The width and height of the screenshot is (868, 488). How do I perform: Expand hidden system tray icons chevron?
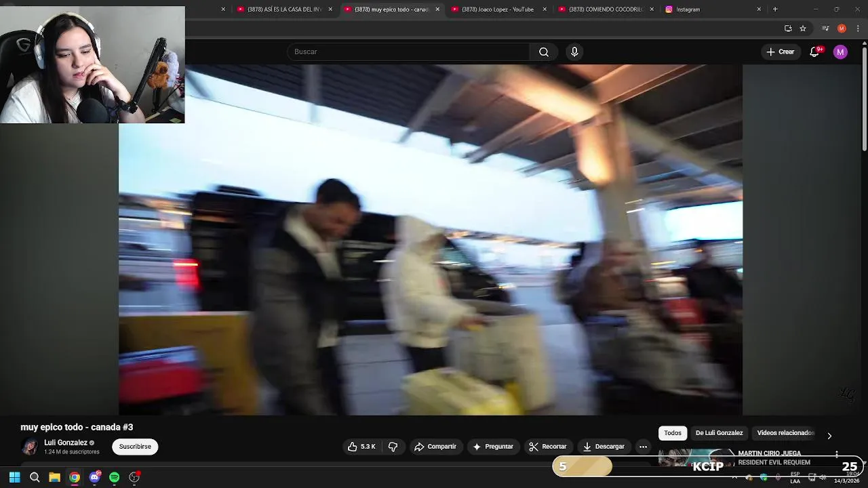tap(734, 477)
